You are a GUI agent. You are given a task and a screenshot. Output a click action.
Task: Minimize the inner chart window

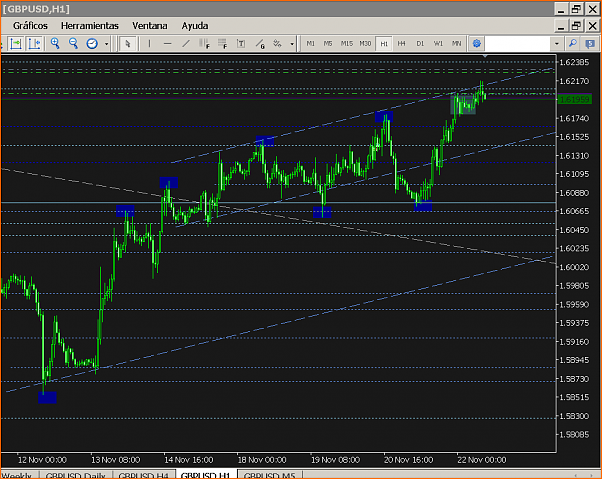pos(561,26)
